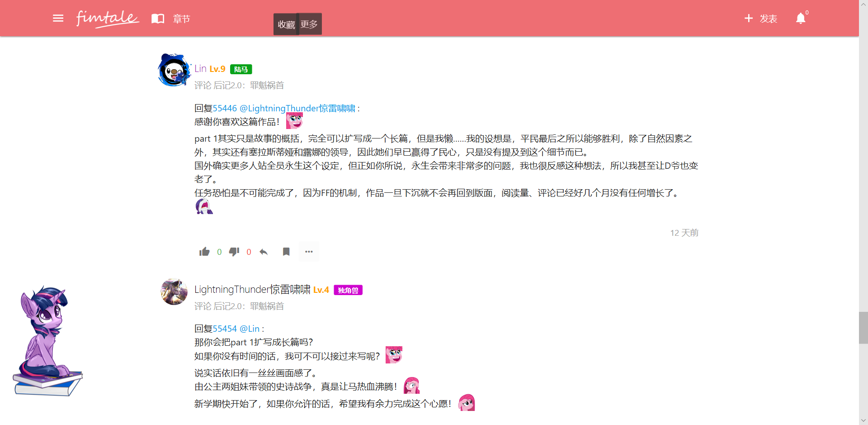The height and width of the screenshot is (425, 868).
Task: Dislike Lin's comment with thumbs down
Action: tap(234, 252)
